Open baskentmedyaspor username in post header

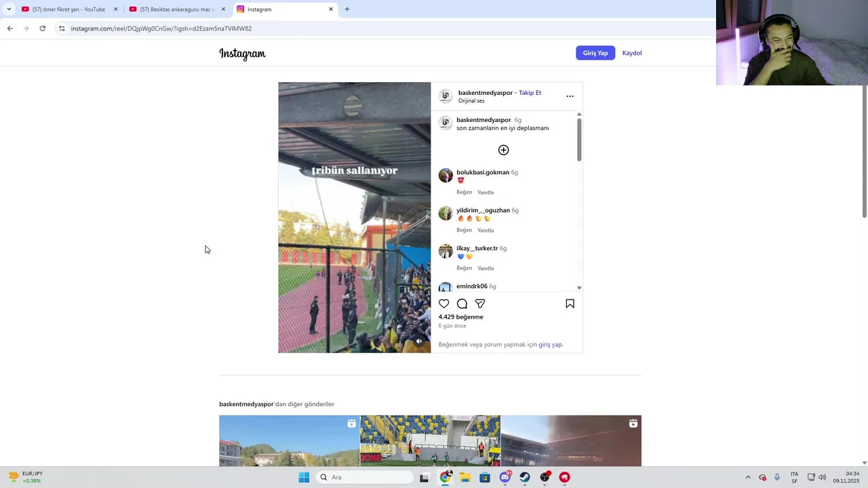[486, 93]
